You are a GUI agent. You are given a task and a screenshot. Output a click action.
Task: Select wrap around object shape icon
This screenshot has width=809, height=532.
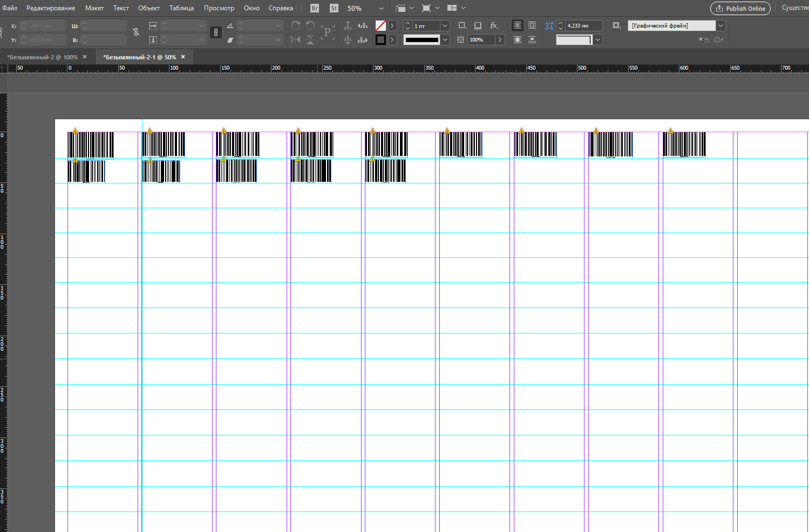point(518,39)
